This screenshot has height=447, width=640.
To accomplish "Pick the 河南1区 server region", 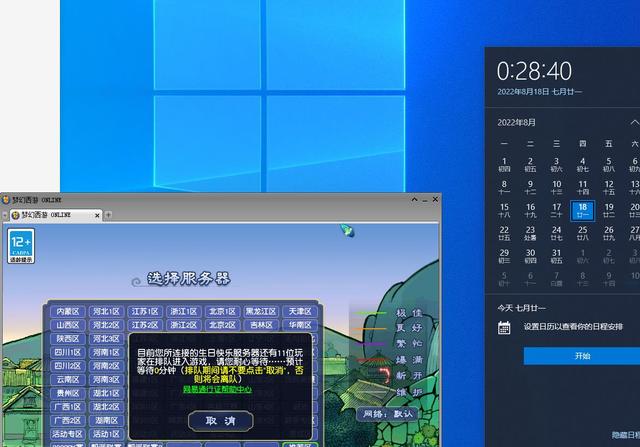I will [106, 352].
